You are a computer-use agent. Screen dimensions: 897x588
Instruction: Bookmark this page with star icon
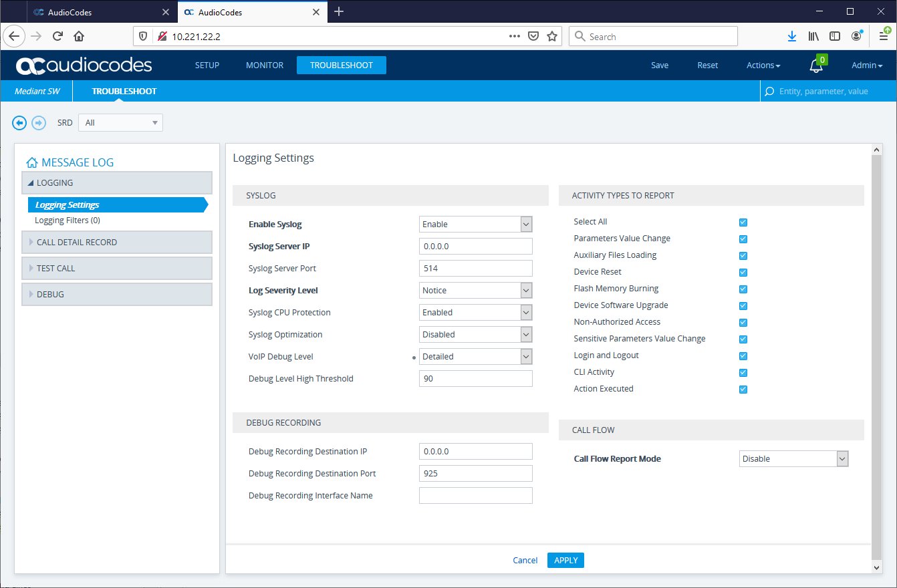(552, 37)
